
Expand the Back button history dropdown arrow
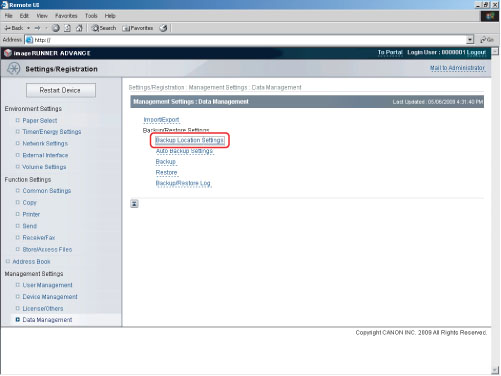point(28,28)
